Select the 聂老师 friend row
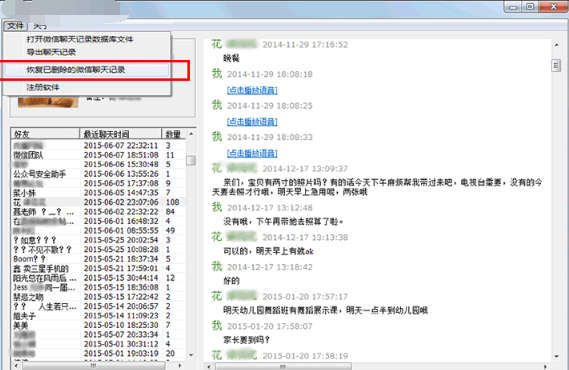 click(x=98, y=211)
